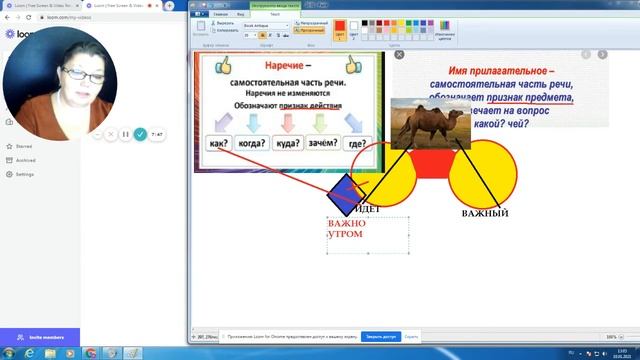Pick the yellow swatch in the palette

pyautogui.click(x=401, y=23)
